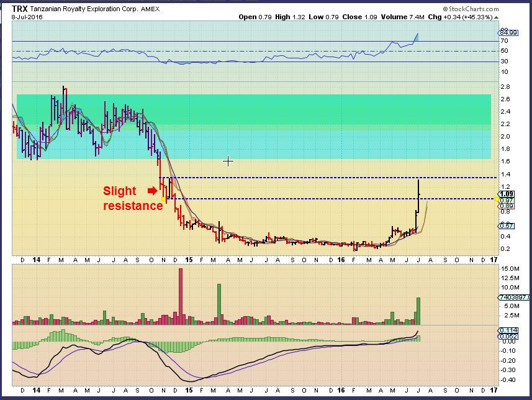Screen dimensions: 532x400
Task: Click the Open 0.79 value
Action: pyautogui.click(x=255, y=17)
